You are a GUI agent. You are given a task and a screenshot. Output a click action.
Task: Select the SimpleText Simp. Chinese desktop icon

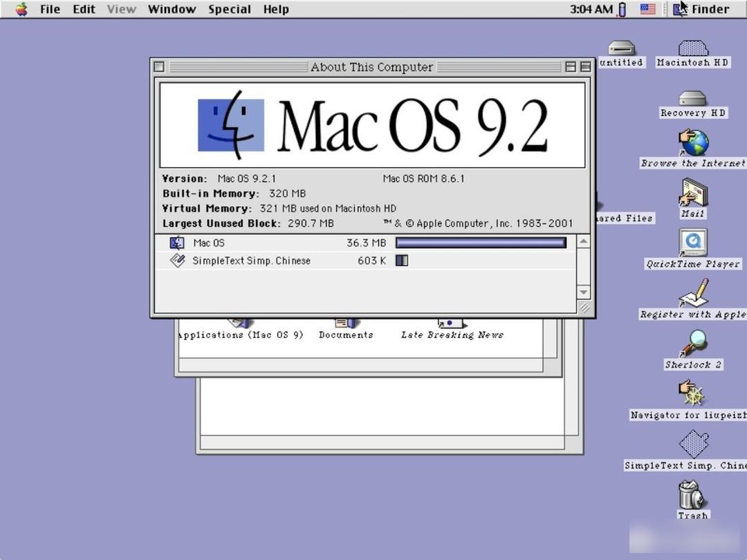[694, 444]
